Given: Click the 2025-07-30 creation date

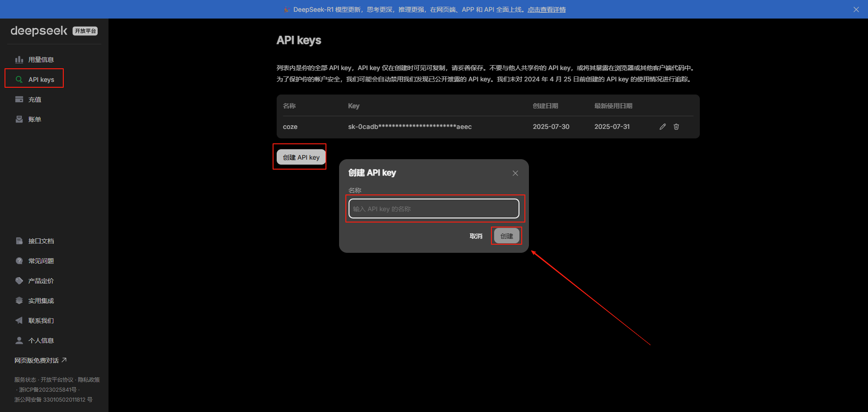Looking at the screenshot, I should click(x=551, y=127).
